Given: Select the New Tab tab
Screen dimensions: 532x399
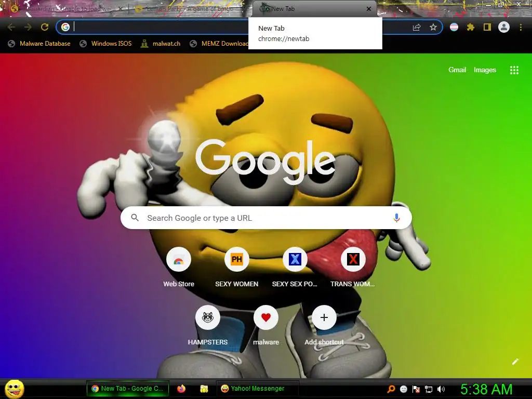Looking at the screenshot, I should [315, 9].
